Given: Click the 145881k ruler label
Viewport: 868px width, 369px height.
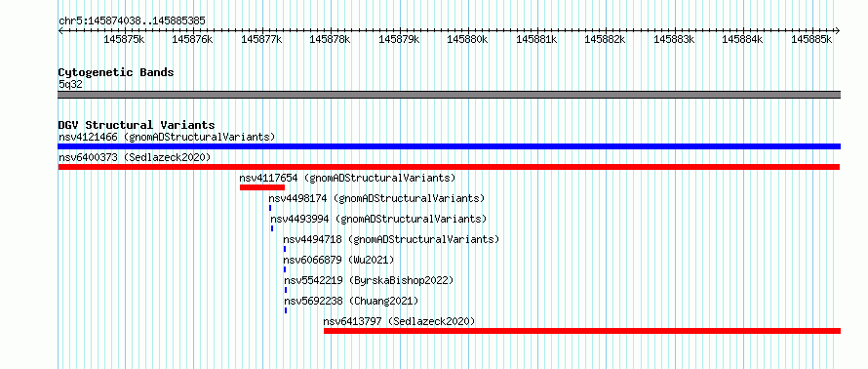Looking at the screenshot, I should [x=537, y=39].
